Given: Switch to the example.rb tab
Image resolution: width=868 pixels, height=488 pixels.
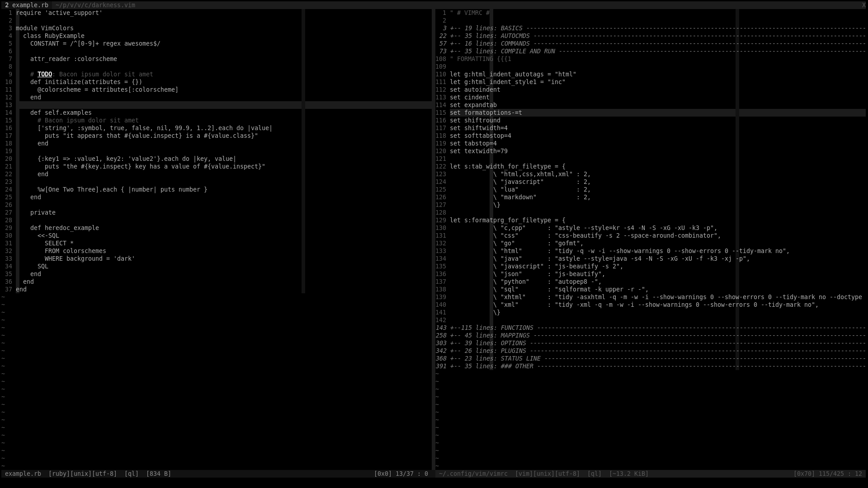Looking at the screenshot, I should click(26, 5).
